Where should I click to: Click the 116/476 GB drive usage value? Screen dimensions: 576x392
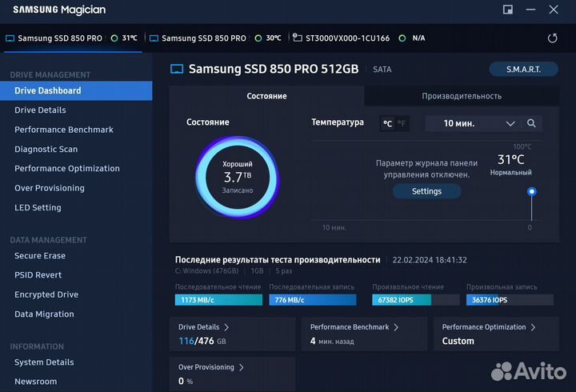(x=202, y=341)
